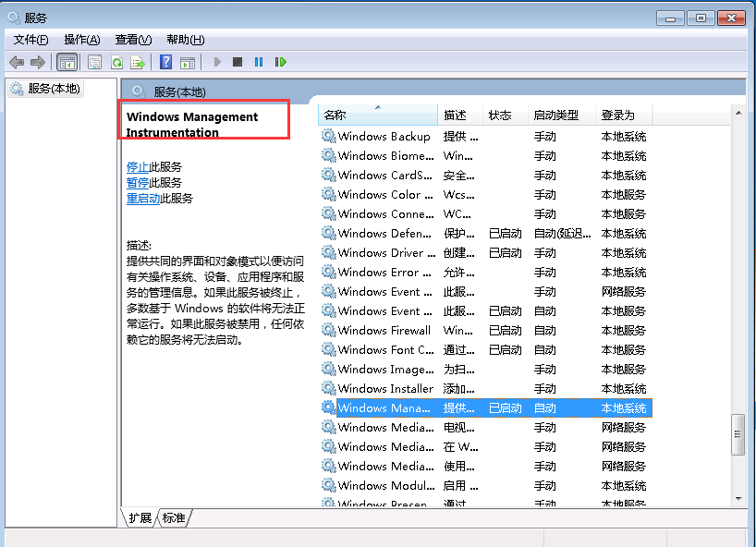The image size is (756, 547).
Task: Toggle the show/hide action pane button
Action: 188,62
